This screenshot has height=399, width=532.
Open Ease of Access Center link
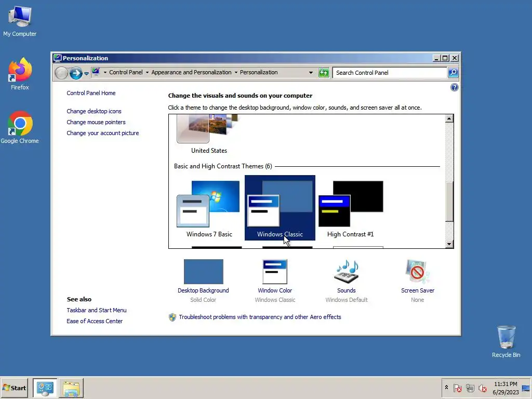tap(95, 321)
